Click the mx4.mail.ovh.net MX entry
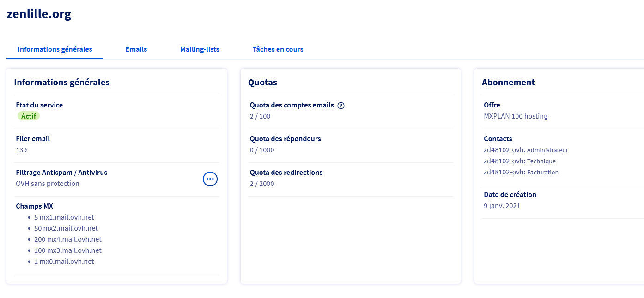 pyautogui.click(x=67, y=239)
